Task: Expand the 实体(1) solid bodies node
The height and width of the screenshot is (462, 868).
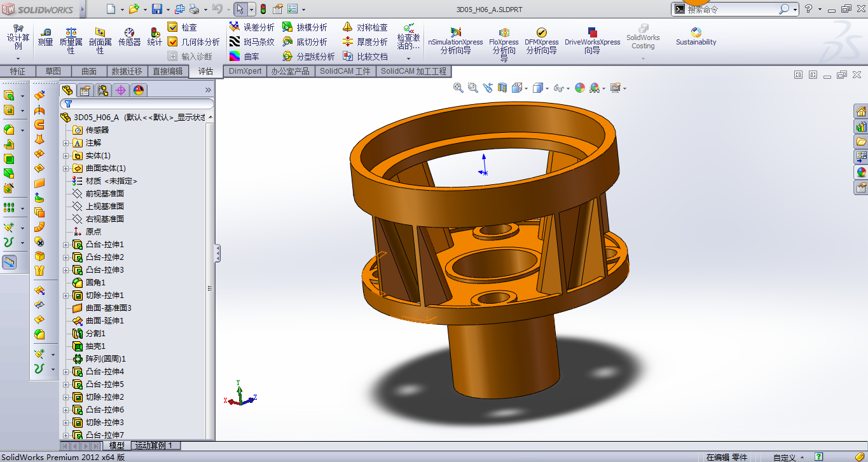Action: pos(65,156)
